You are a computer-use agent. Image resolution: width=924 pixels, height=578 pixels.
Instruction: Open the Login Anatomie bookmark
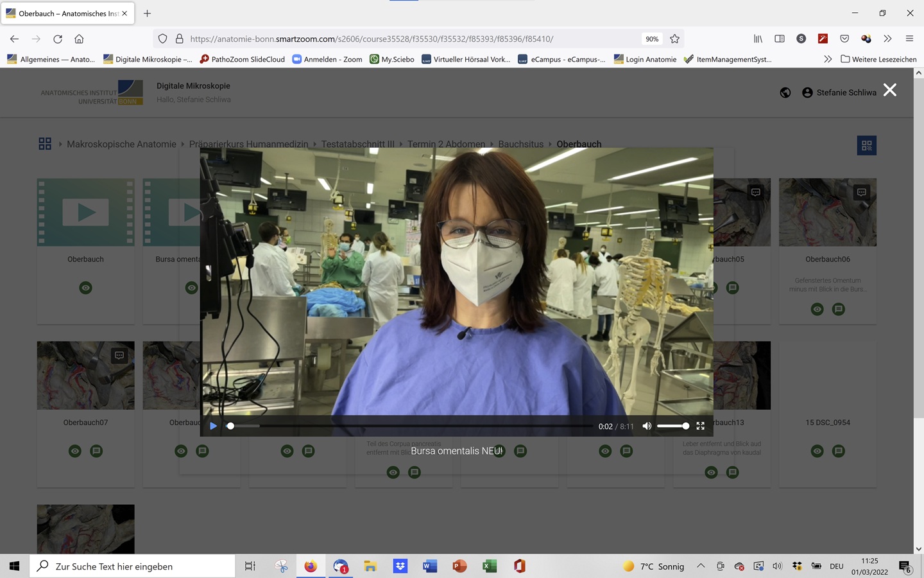click(645, 59)
